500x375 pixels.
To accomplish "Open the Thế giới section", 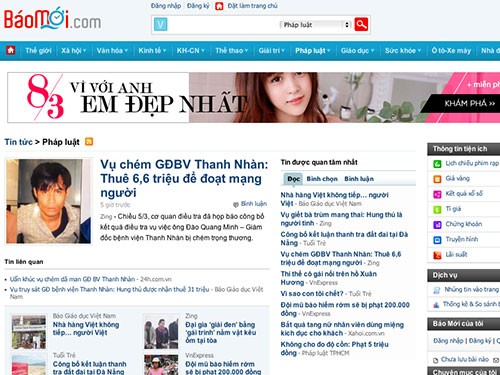I will point(38,51).
